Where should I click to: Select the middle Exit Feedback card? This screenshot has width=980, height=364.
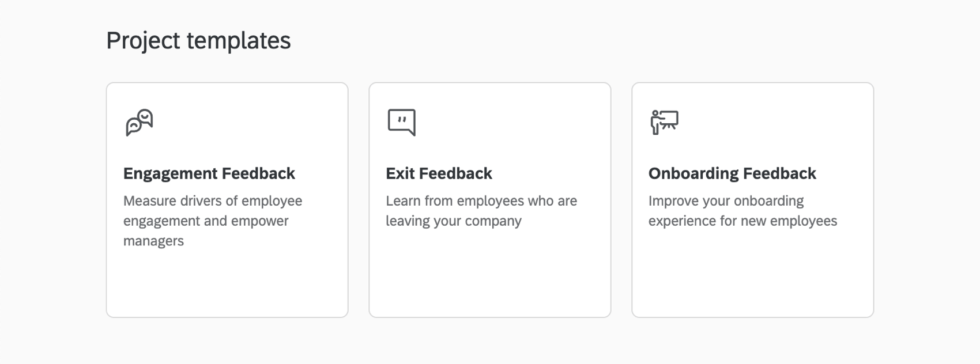pyautogui.click(x=490, y=199)
